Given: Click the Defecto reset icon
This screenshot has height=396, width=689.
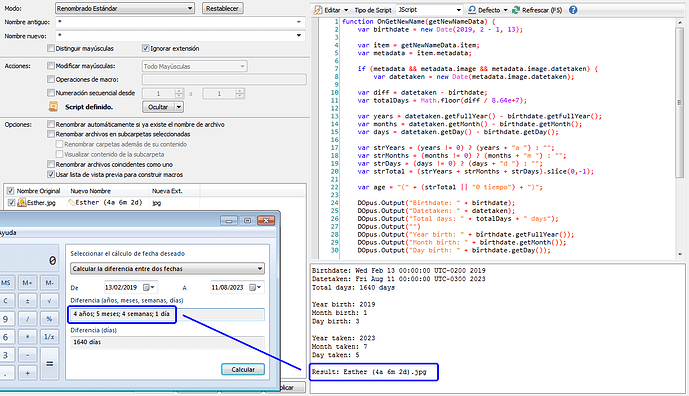Looking at the screenshot, I should click(471, 10).
